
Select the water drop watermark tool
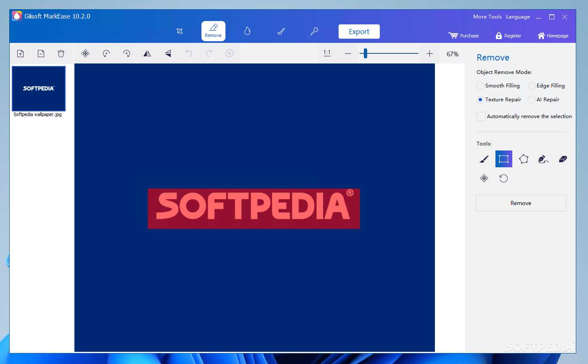247,31
